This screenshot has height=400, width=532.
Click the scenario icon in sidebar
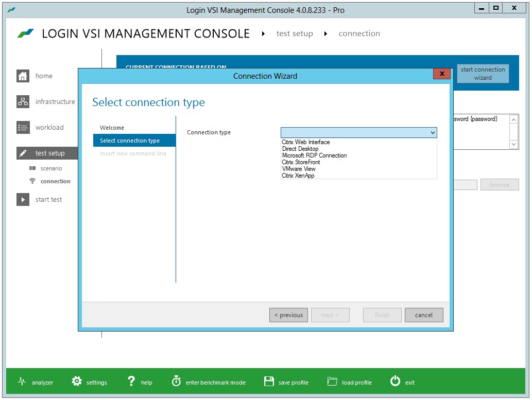(x=32, y=168)
